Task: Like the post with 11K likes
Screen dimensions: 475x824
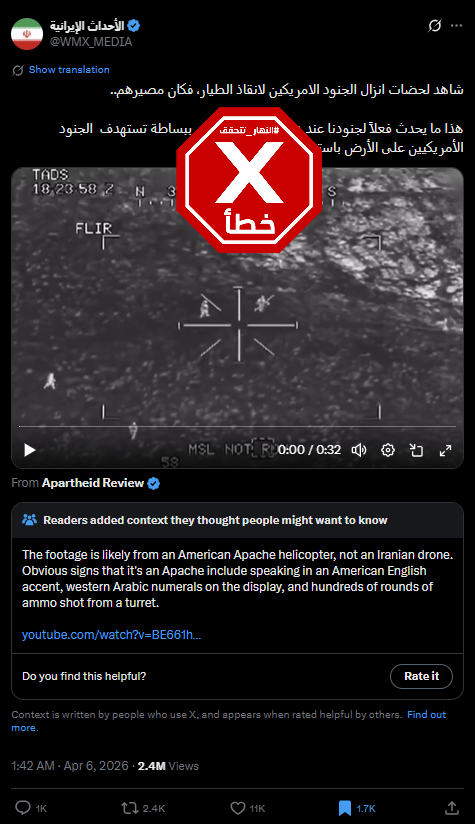Action: (x=238, y=808)
